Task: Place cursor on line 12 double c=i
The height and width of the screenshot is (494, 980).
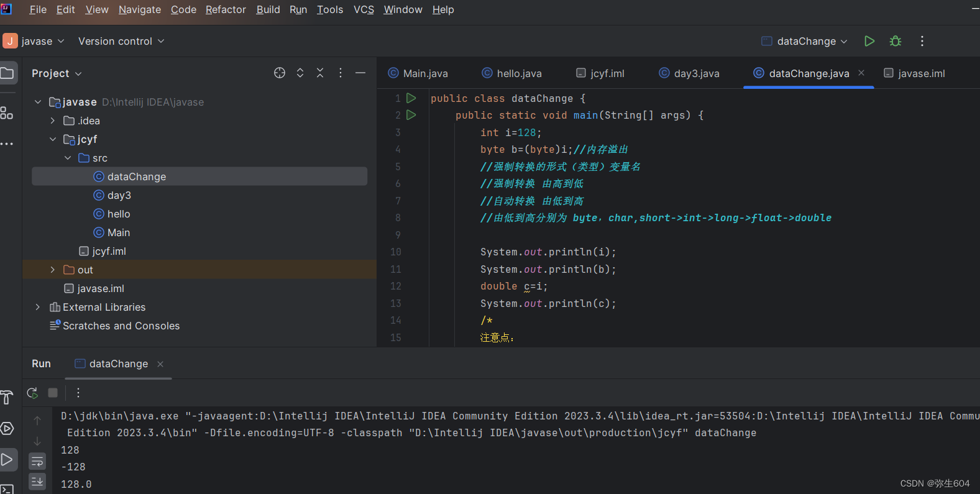Action: point(514,286)
